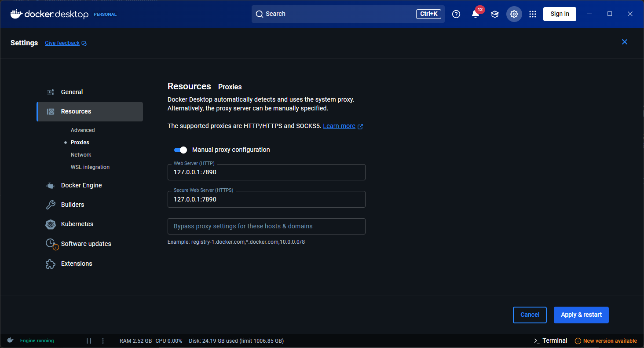This screenshot has width=644, height=348.
Task: Select the Resources settings section
Action: pos(90,112)
